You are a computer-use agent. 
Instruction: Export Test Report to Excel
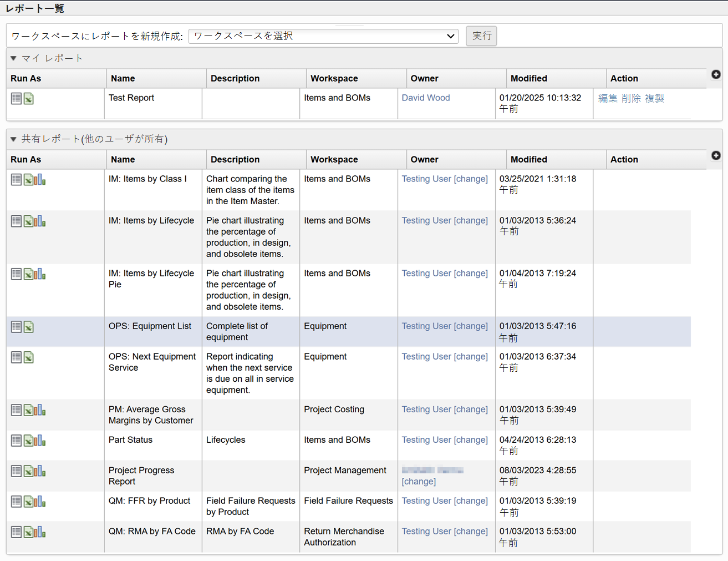point(29,99)
